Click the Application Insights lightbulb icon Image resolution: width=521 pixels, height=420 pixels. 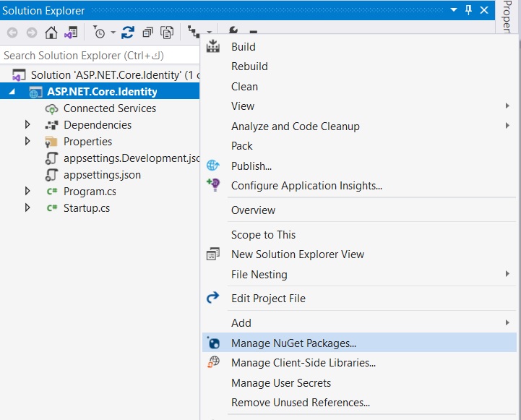tap(213, 184)
